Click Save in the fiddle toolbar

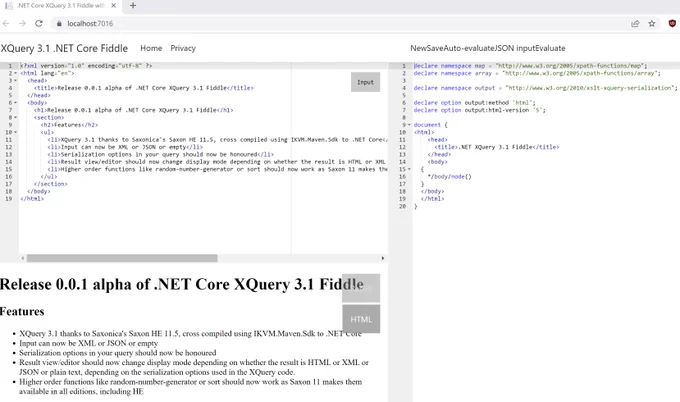435,48
